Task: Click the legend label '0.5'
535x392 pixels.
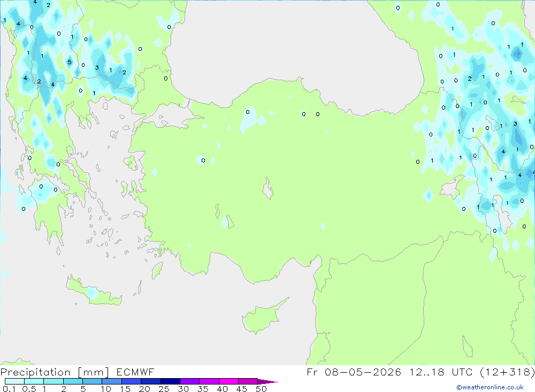Action: click(29, 389)
